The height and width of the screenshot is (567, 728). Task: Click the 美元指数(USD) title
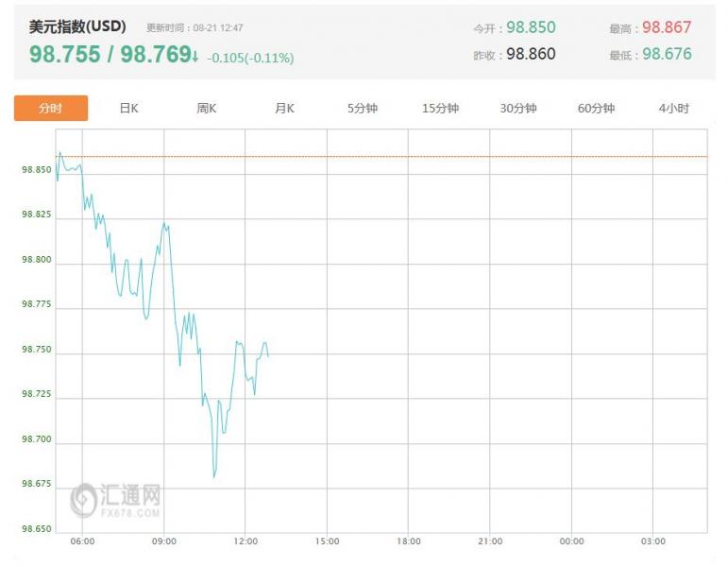(x=77, y=26)
